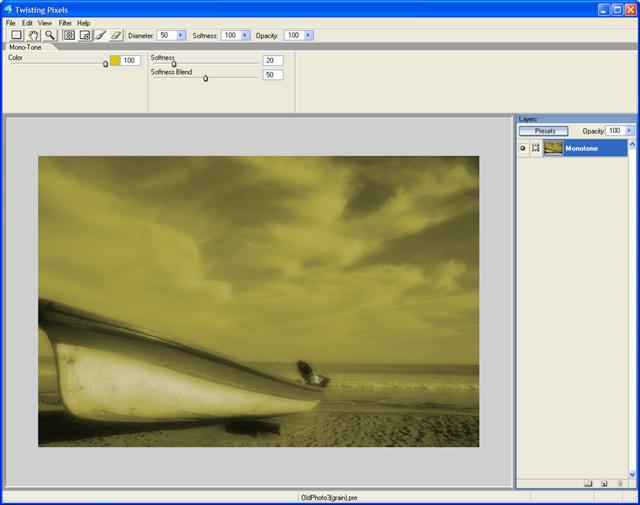The width and height of the screenshot is (640, 505).
Task: Open the Filter menu
Action: pyautogui.click(x=65, y=22)
